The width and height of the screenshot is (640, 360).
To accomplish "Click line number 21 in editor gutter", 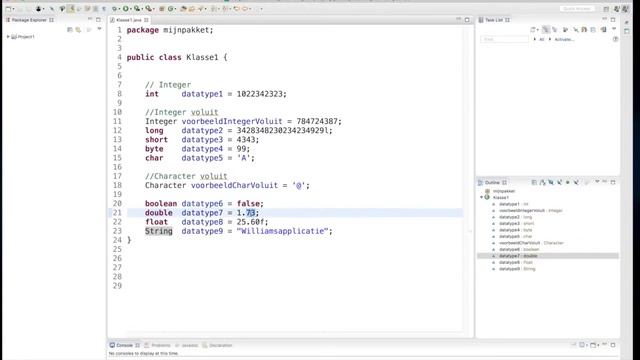I will click(117, 213).
